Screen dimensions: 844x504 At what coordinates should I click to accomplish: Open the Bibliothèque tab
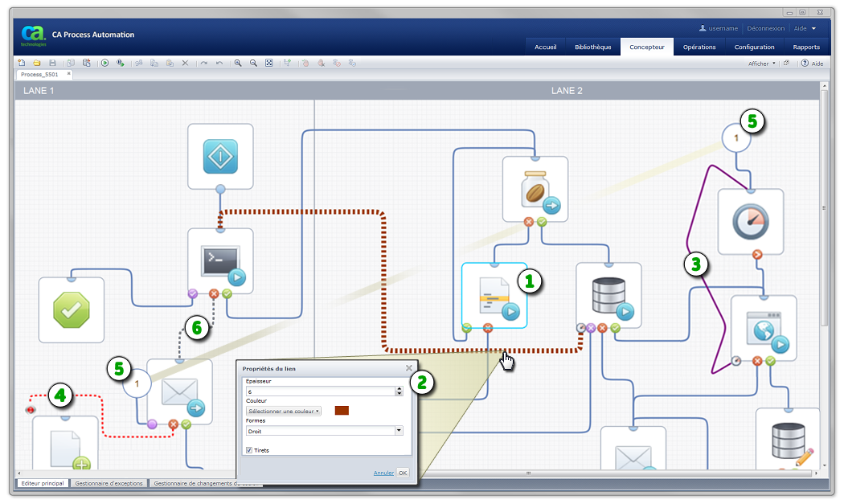(592, 47)
